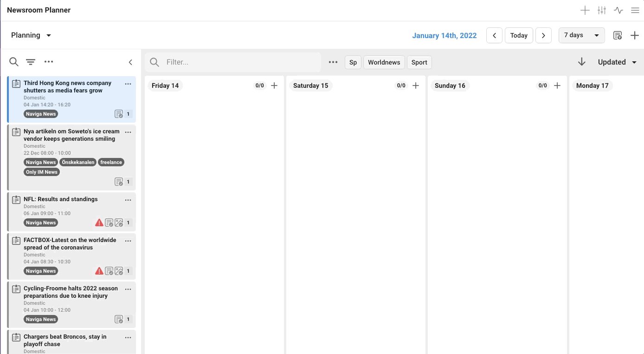Click the search icon in left list panel
Screen dimensions: 644x354
pyautogui.click(x=14, y=62)
